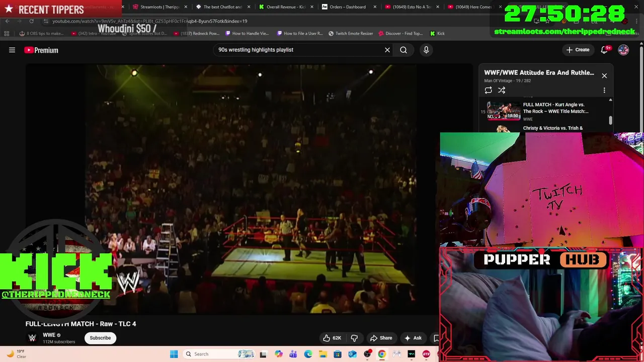Go back in the browser
Viewport: 644px width, 362px height.
tap(7, 21)
